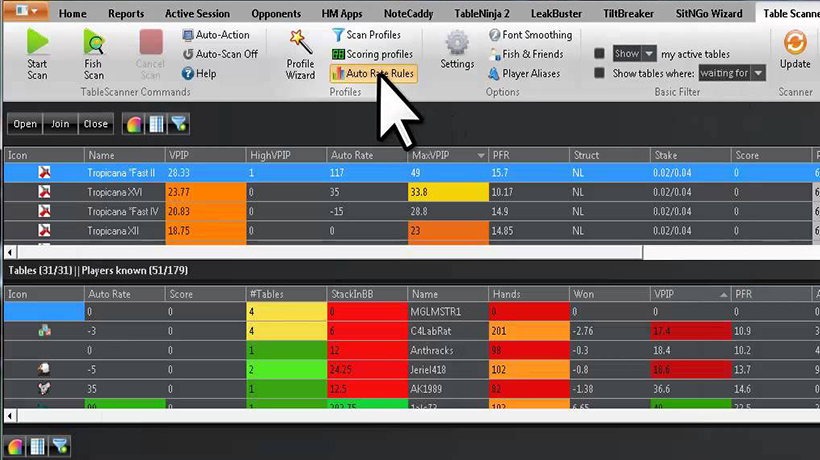
Task: Sort players by VPIP column header
Action: (689, 294)
